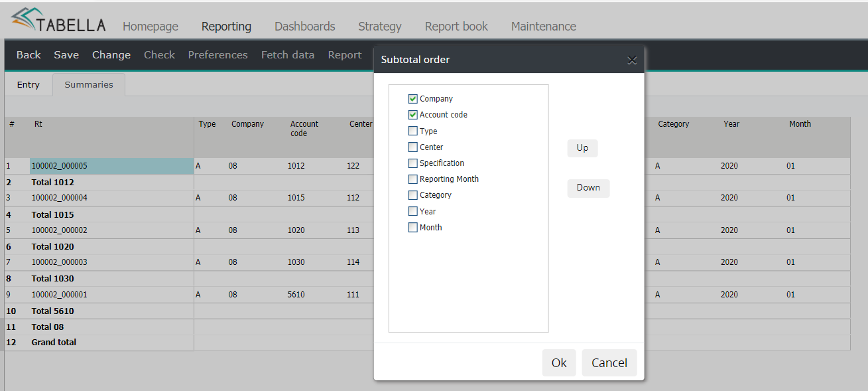The width and height of the screenshot is (868, 391).
Task: Click account code cell 5610
Action: pyautogui.click(x=296, y=295)
